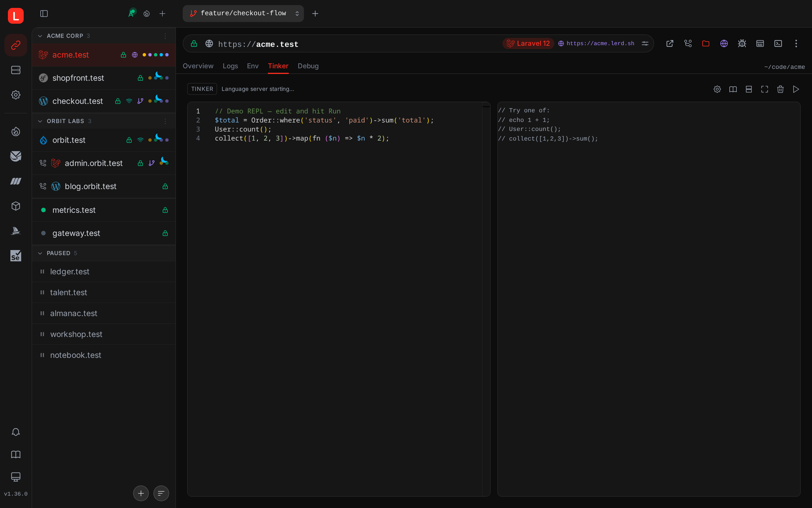Switch to the Debug tab

[x=308, y=66]
